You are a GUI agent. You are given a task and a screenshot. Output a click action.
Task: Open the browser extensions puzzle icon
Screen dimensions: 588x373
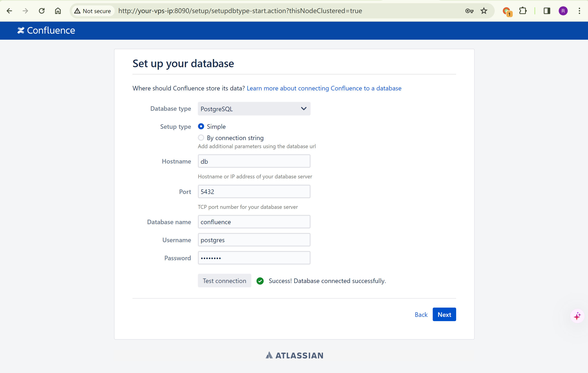click(523, 11)
